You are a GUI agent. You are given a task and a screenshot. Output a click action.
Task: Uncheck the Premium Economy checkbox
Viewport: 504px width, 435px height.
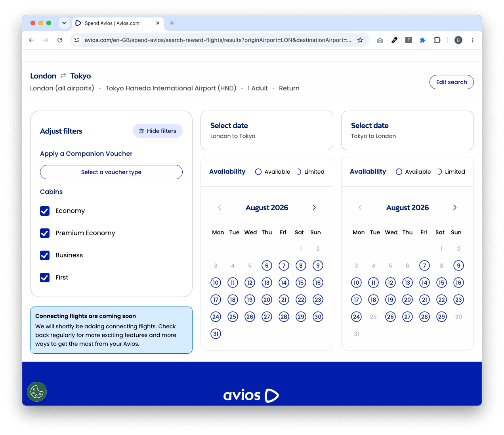[x=45, y=233]
